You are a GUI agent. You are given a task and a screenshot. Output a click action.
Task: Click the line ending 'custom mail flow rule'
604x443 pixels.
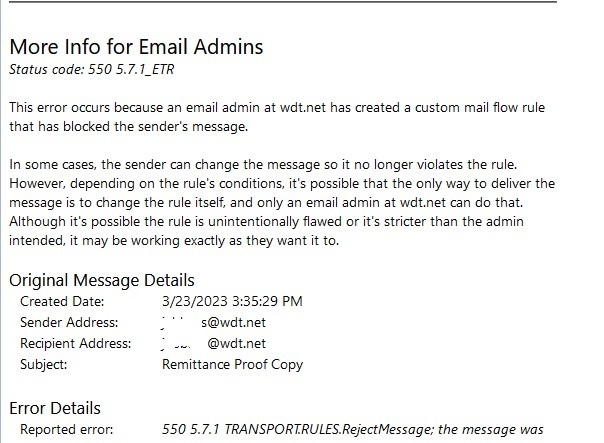pos(291,108)
